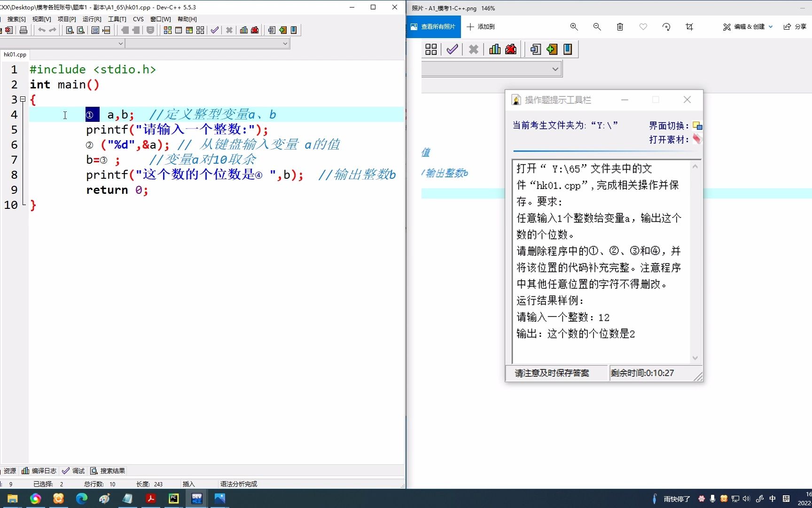Open the 工具[T] menu
Viewport: 812px width, 508px height.
pos(117,19)
